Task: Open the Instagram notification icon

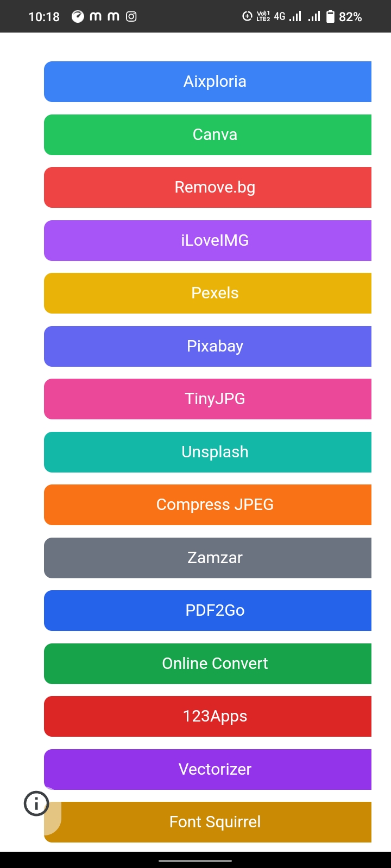Action: tap(131, 17)
